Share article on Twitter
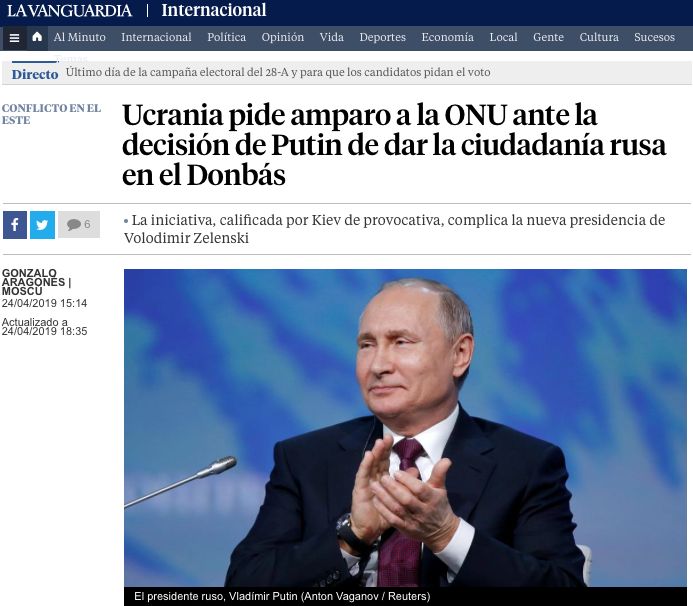Screen dimensions: 693x606 [x=42, y=225]
